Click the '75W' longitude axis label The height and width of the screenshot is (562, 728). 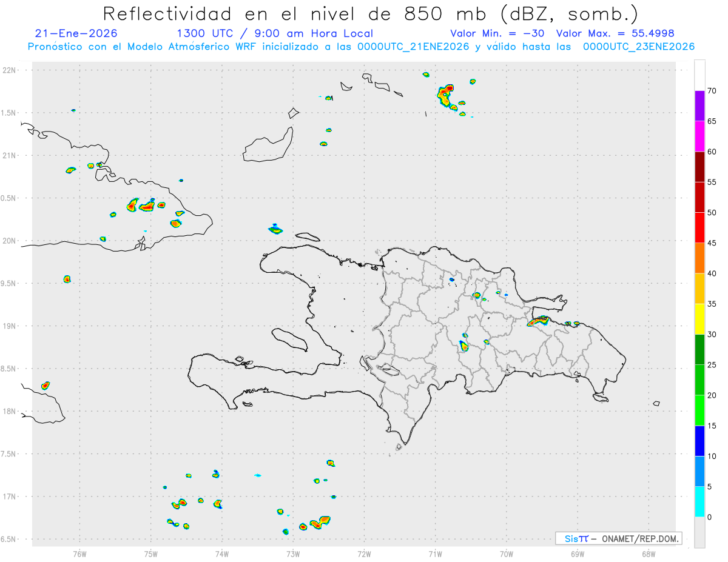(150, 554)
